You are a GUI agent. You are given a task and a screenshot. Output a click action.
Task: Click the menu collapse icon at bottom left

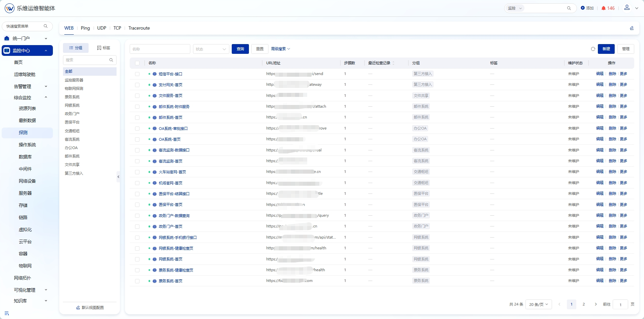click(7, 313)
